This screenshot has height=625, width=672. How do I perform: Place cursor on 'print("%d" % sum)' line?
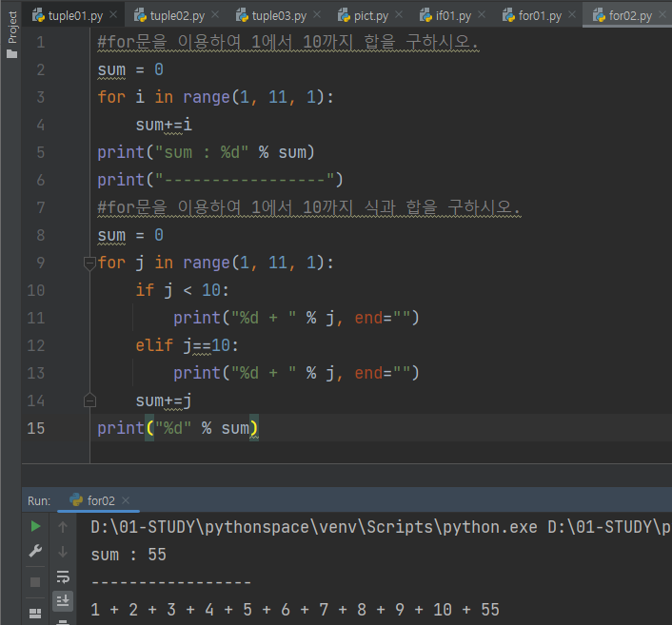[x=177, y=428]
